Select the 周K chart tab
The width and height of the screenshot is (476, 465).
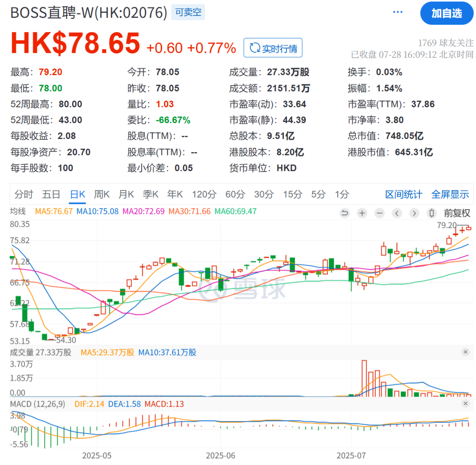click(102, 194)
